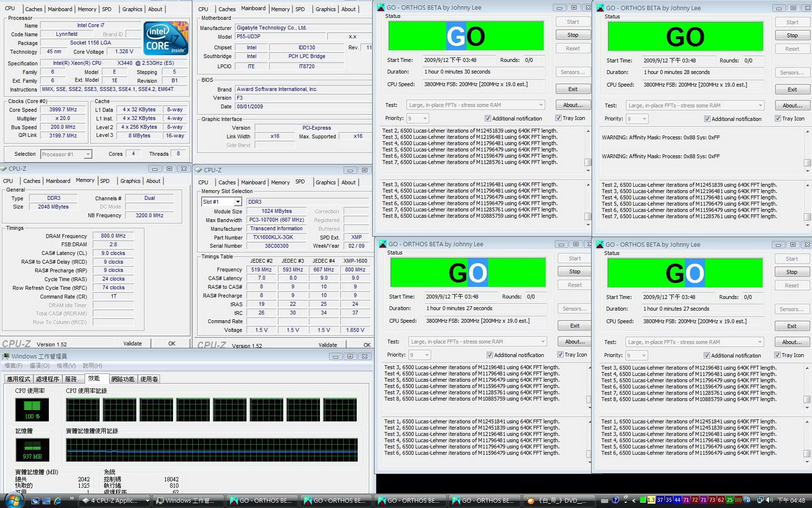Screen dimensions: 812x508
Task: Stop the test in top-left ORTHOS
Action: coord(573,35)
